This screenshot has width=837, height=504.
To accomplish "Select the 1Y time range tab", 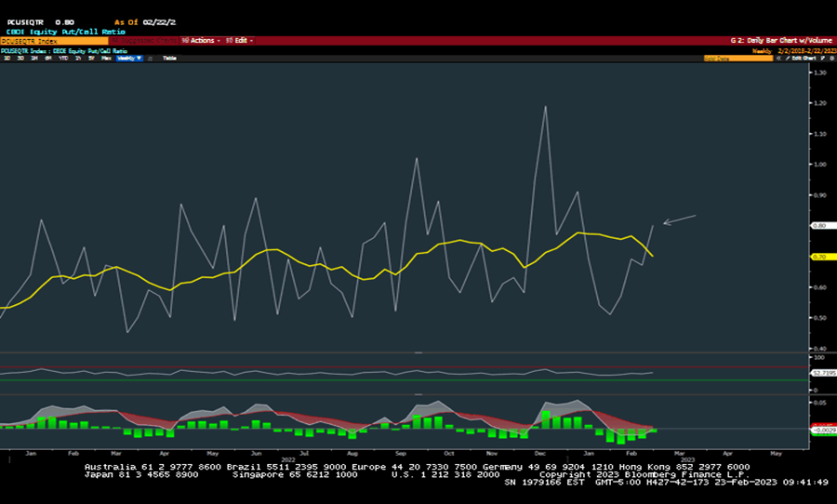I will [78, 59].
